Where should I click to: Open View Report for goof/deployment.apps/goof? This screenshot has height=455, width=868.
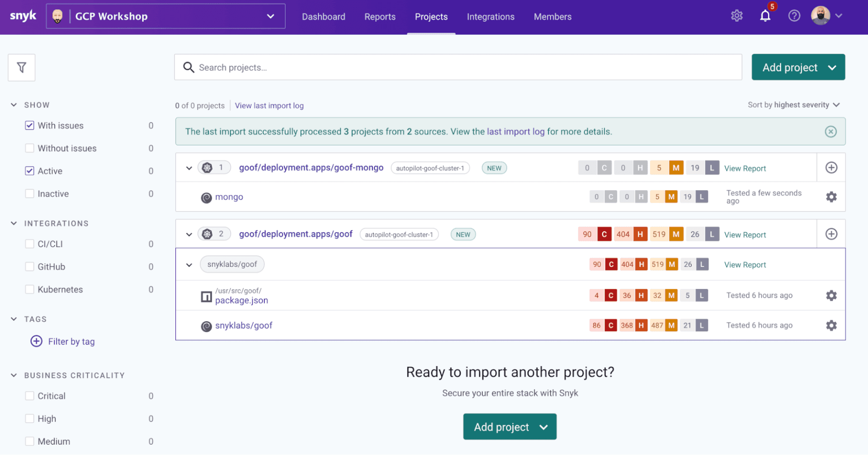tap(745, 235)
